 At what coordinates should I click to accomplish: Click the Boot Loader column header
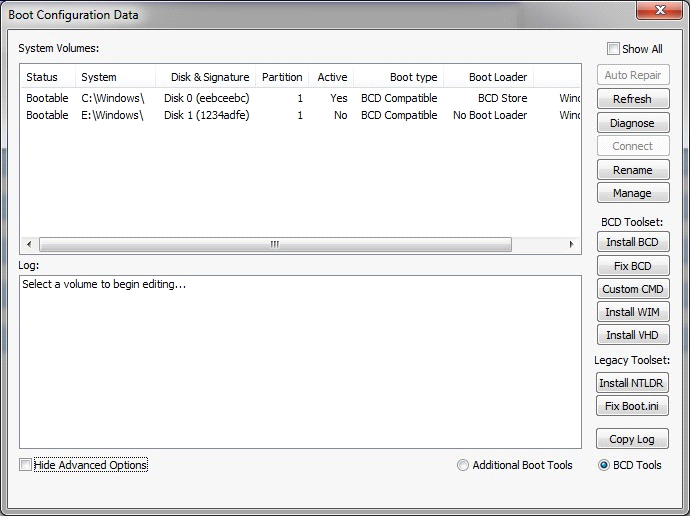coord(489,77)
